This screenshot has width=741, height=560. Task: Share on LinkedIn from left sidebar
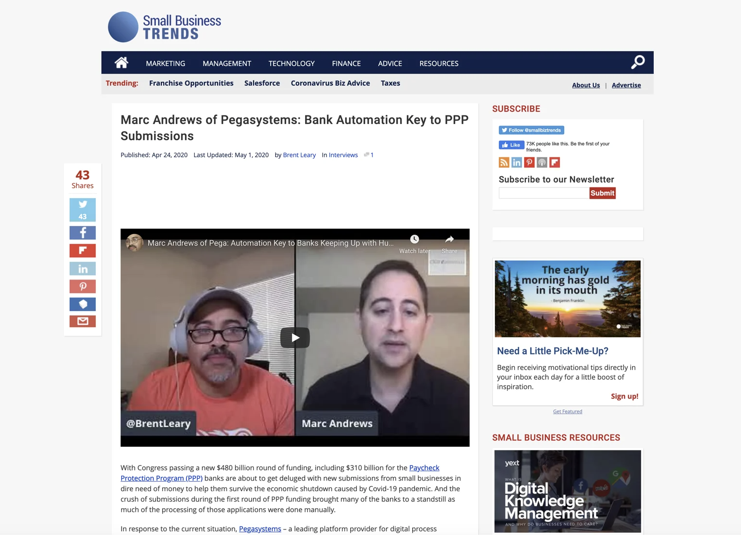coord(83,269)
